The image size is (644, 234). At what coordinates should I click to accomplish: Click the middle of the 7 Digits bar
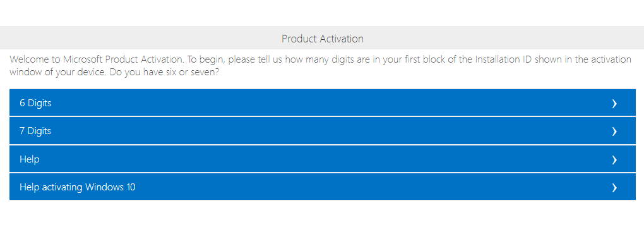(323, 131)
